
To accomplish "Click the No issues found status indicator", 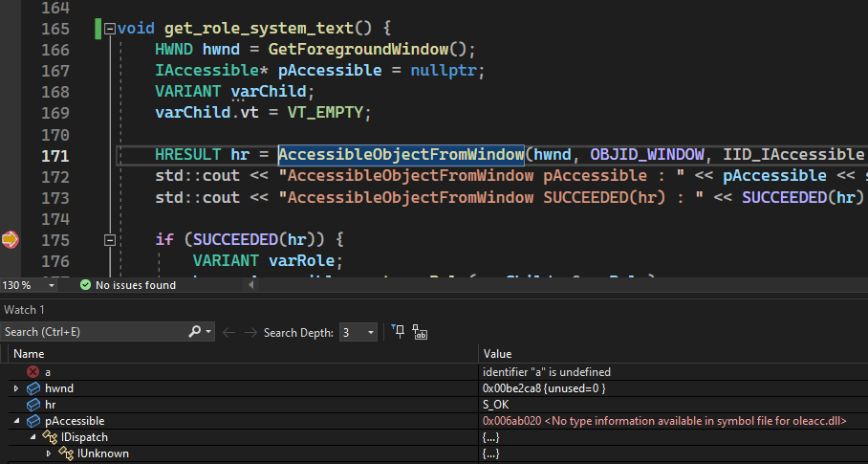I will [x=136, y=285].
